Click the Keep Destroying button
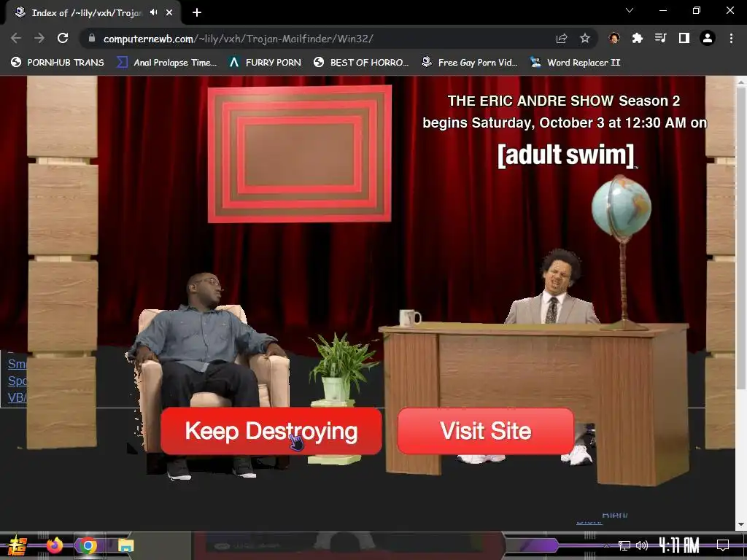The width and height of the screenshot is (747, 560). (271, 431)
